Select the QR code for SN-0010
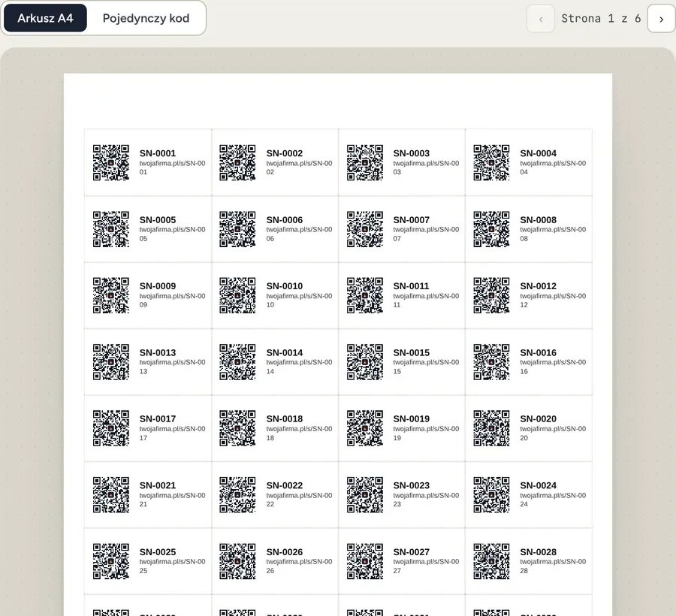The image size is (676, 616). pyautogui.click(x=237, y=295)
